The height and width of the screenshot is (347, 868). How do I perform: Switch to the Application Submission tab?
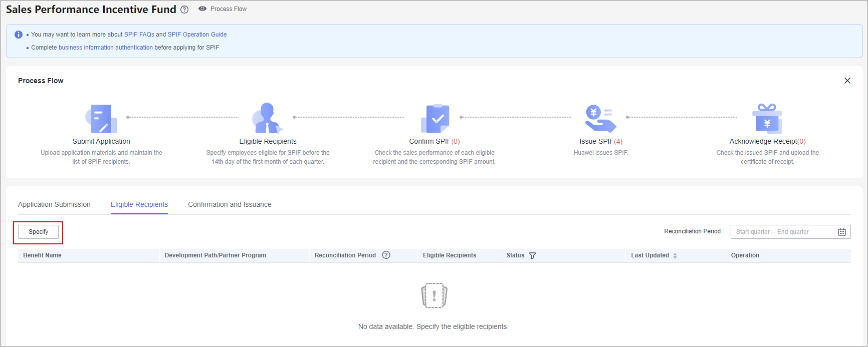click(54, 204)
